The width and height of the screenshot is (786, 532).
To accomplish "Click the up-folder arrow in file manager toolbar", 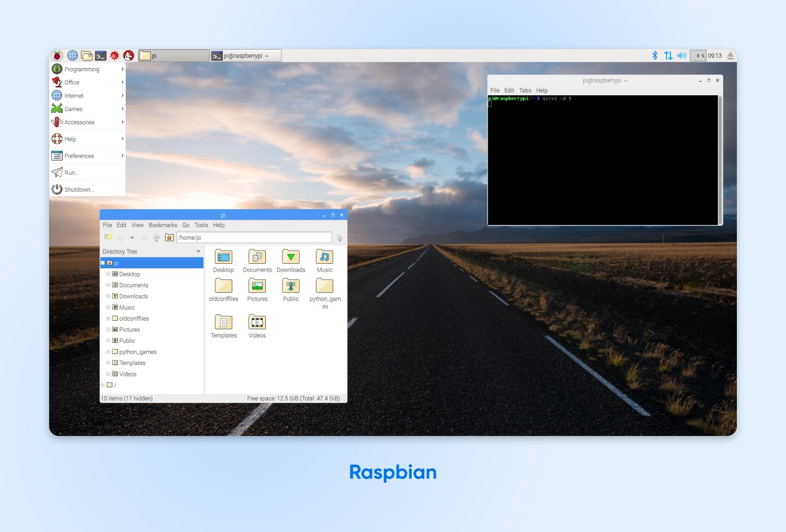I will point(156,237).
